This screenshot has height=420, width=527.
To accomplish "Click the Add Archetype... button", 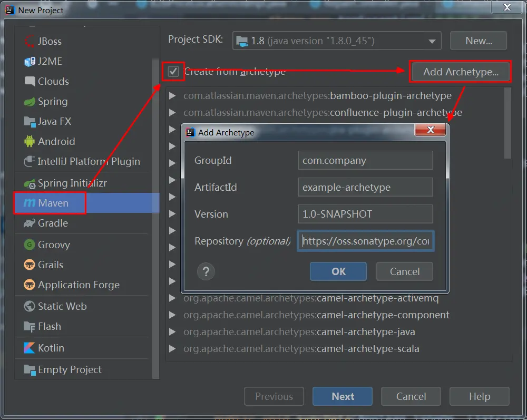I will (461, 72).
